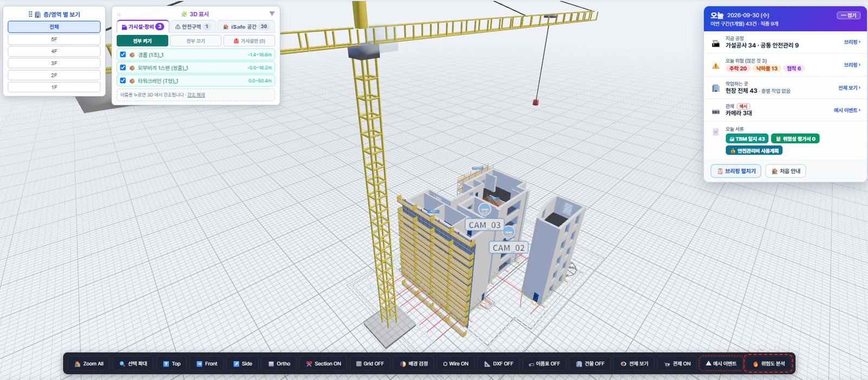Viewport: 868px width, 380px height.
Task: Click drag handle of 층/영역 별 보기 panel
Action: point(30,15)
